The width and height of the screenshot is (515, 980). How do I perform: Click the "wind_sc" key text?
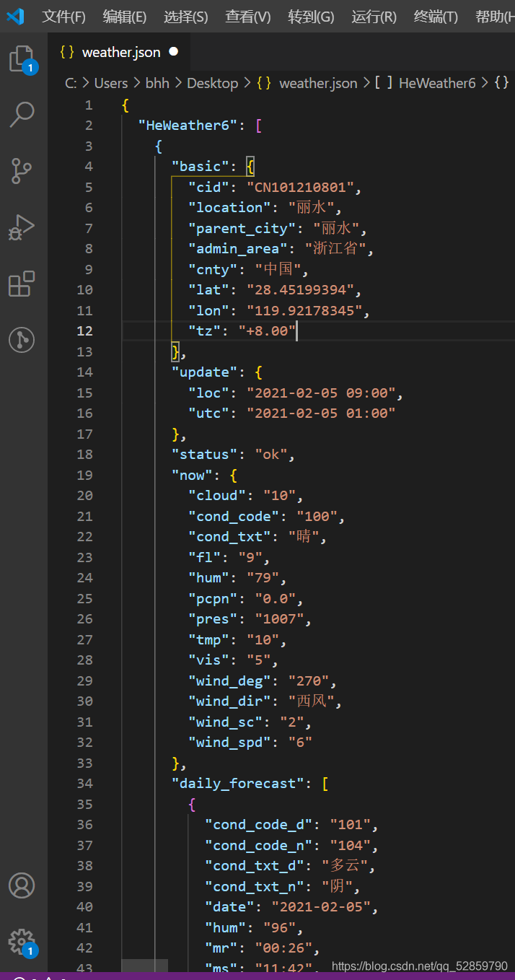(225, 722)
